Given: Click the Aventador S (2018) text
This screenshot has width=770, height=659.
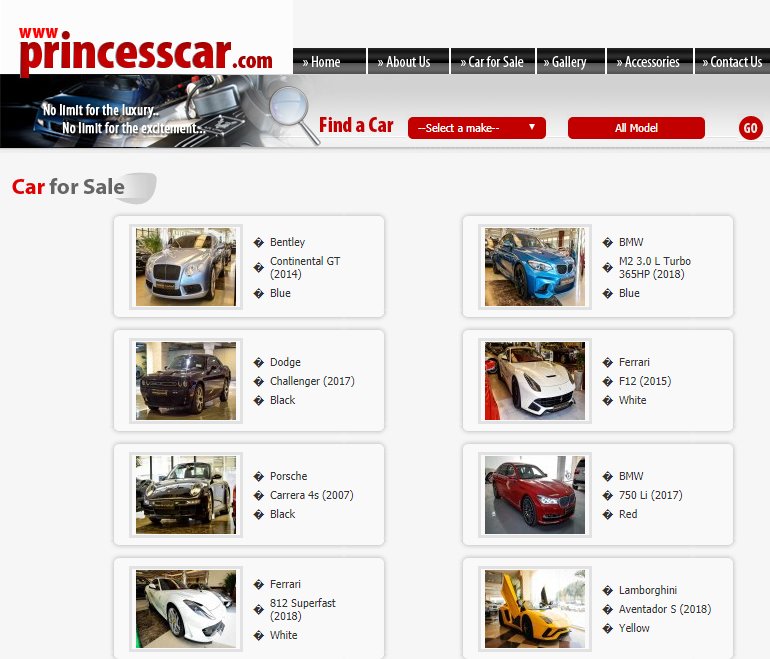Looking at the screenshot, I should (x=665, y=609).
